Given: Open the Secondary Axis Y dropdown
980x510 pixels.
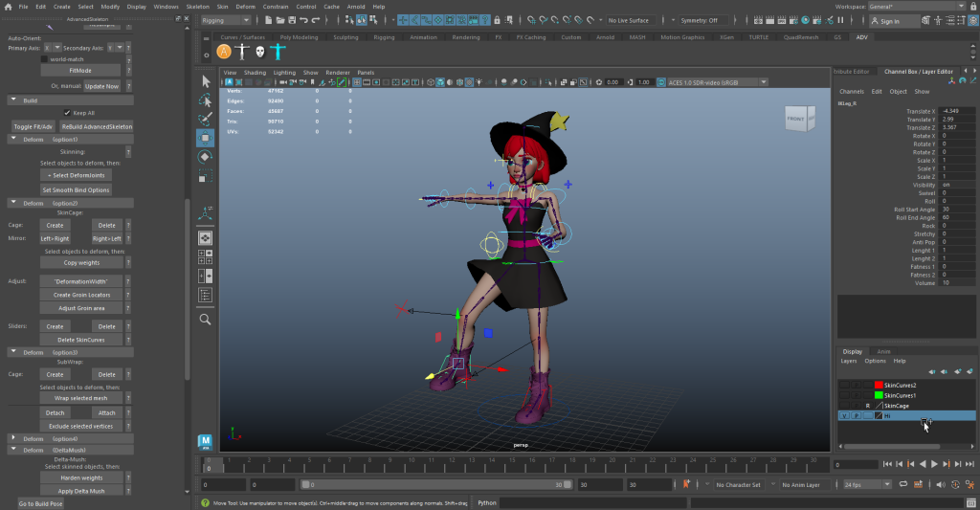Looking at the screenshot, I should click(115, 48).
